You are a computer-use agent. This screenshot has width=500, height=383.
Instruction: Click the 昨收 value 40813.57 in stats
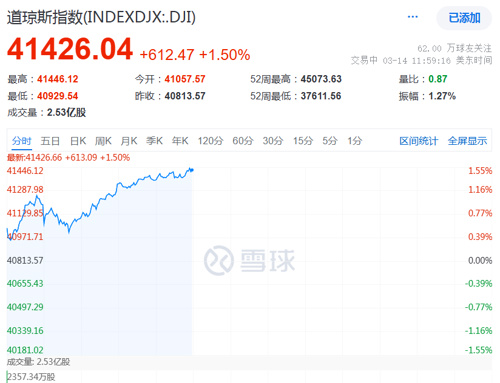185,96
